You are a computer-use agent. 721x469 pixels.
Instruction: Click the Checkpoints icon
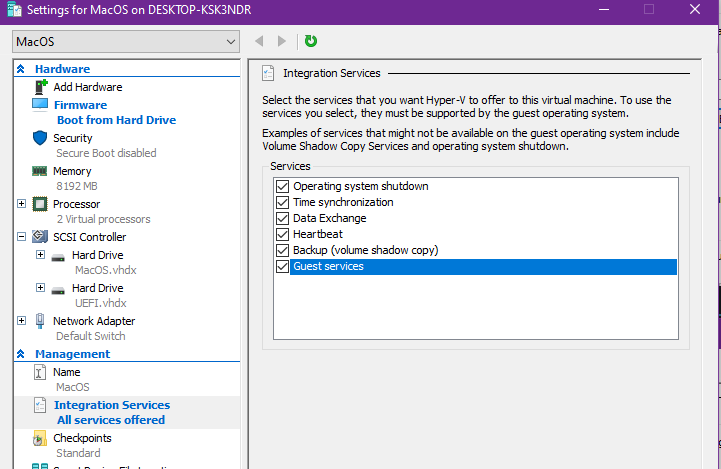coord(40,438)
